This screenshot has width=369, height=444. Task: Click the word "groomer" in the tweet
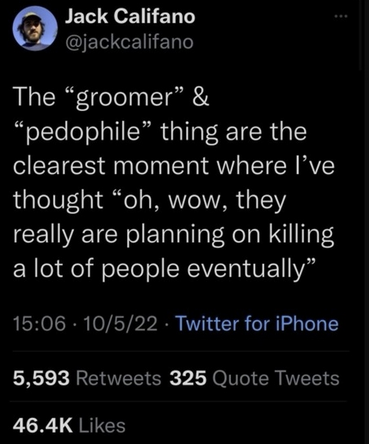point(119,98)
